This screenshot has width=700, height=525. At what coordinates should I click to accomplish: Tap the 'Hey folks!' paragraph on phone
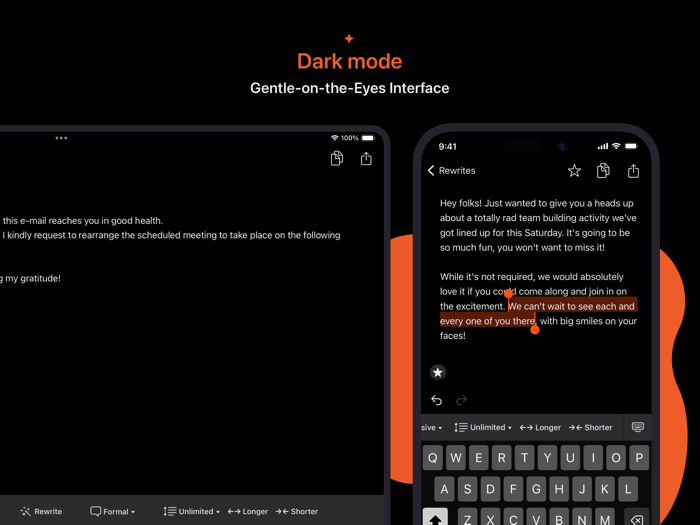538,225
